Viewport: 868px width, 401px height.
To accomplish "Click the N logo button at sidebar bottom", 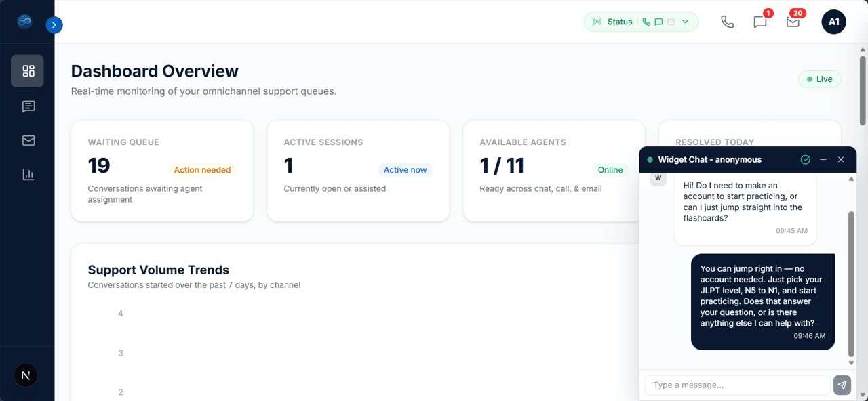I will point(26,375).
